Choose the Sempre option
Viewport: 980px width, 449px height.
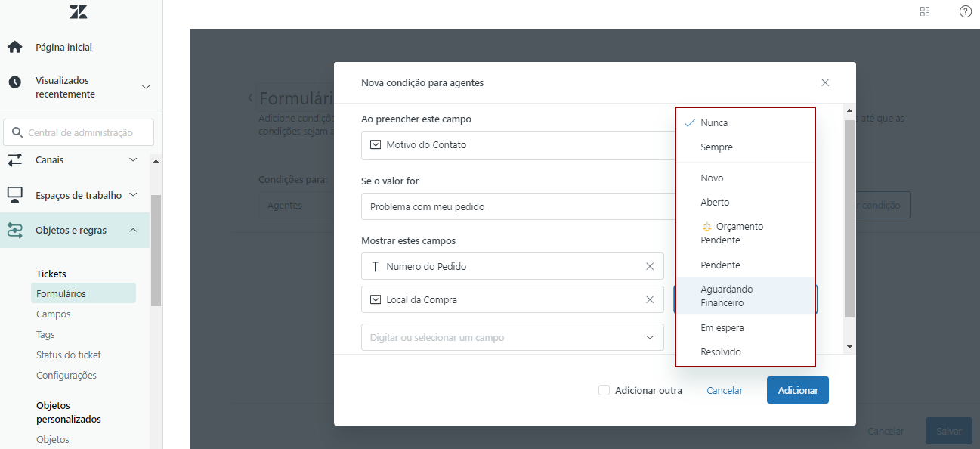(x=716, y=147)
